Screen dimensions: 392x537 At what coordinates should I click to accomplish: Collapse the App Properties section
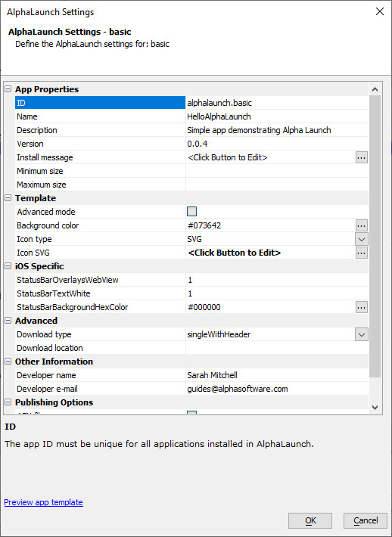8,89
